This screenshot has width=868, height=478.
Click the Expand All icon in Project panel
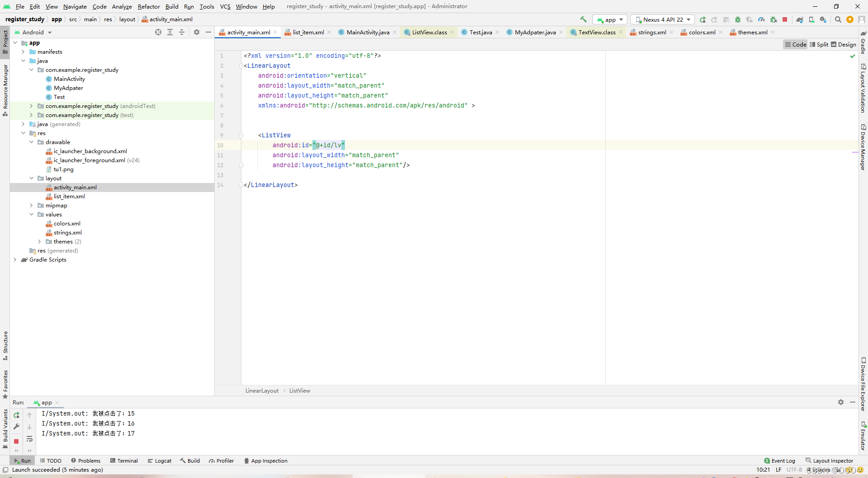pyautogui.click(x=170, y=32)
